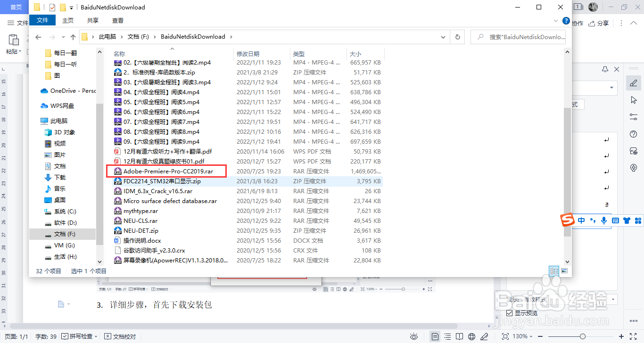Open the 文件 tab in Explorer
644x343 pixels.
tap(42, 20)
